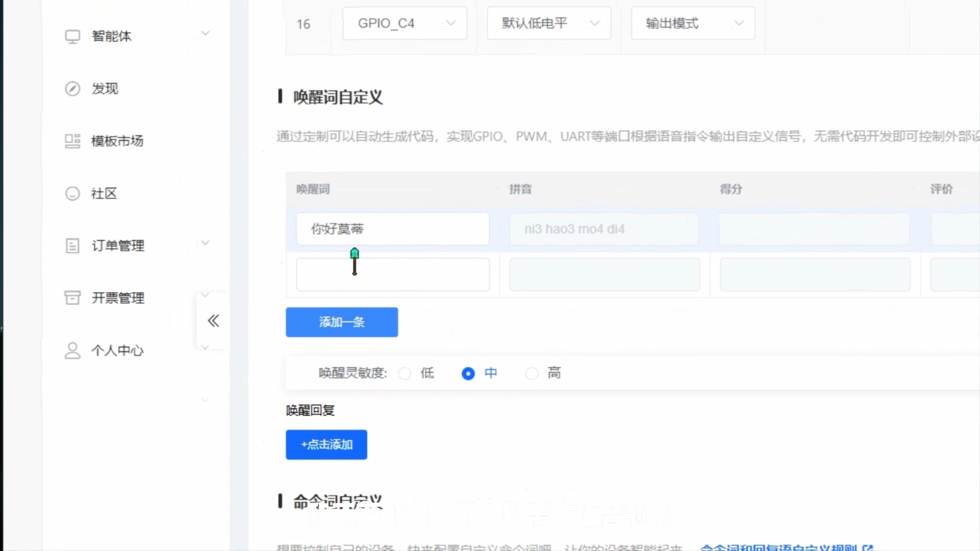980x551 pixels.
Task: Click the 你好莫蒂 wake word field
Action: click(x=393, y=229)
